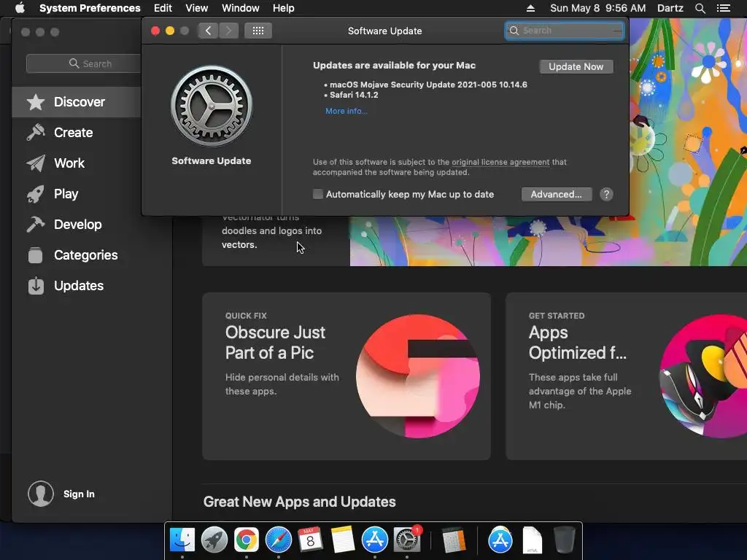Open the calculator-style app in the Dock
This screenshot has height=560, width=747.
coord(453,540)
